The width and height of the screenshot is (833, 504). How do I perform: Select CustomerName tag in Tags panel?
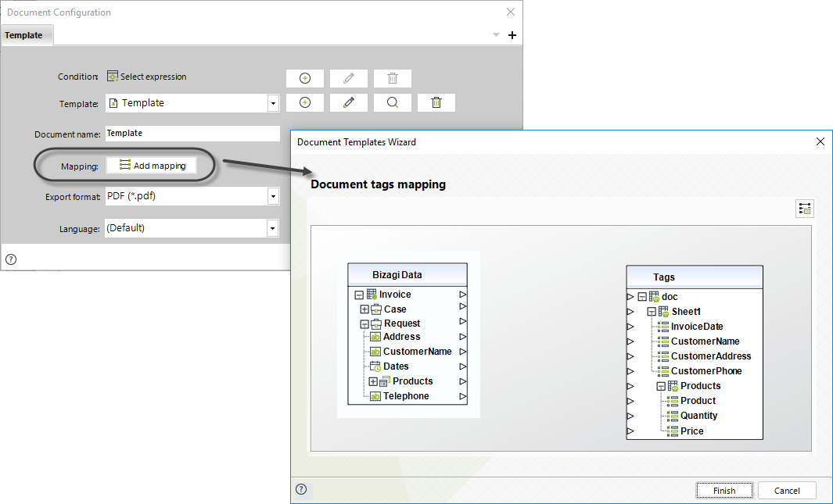pos(705,341)
